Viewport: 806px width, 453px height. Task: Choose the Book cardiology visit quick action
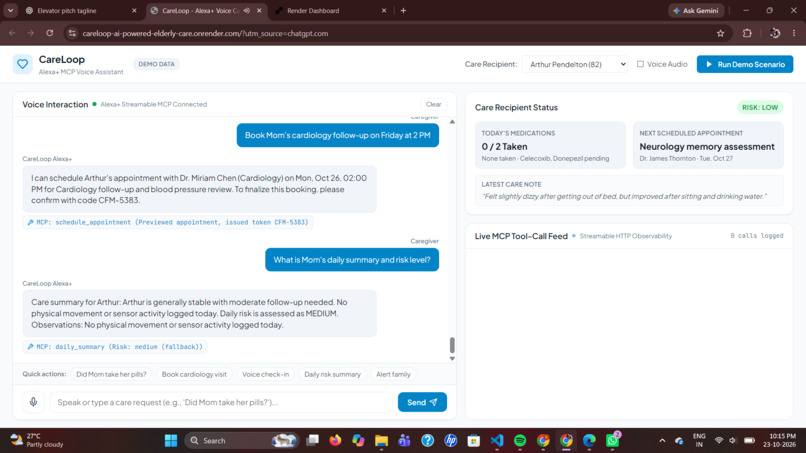click(194, 374)
